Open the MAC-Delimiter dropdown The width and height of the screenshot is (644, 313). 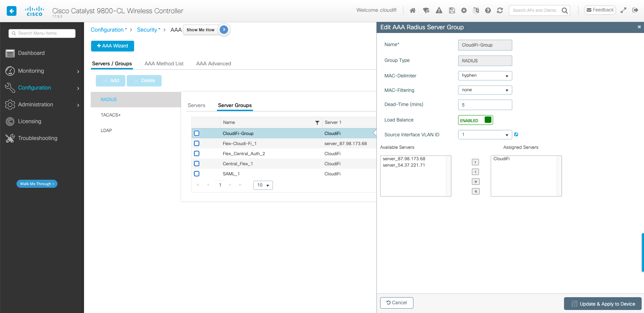(485, 76)
